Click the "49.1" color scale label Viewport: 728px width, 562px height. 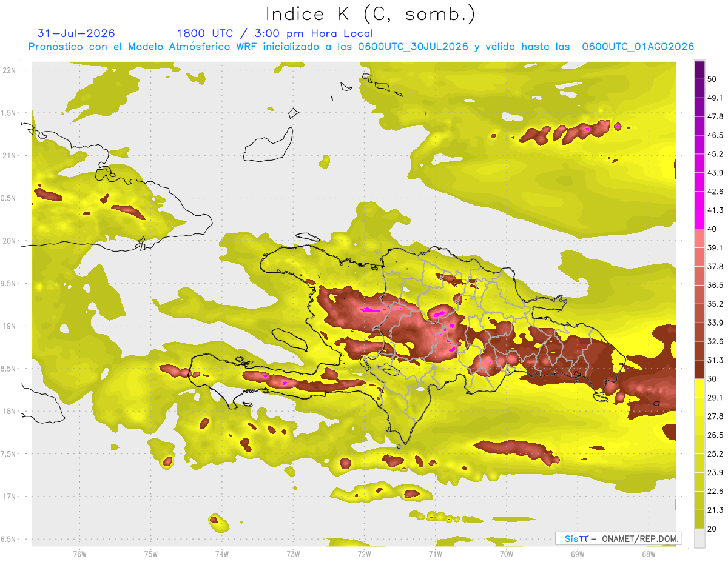click(714, 98)
